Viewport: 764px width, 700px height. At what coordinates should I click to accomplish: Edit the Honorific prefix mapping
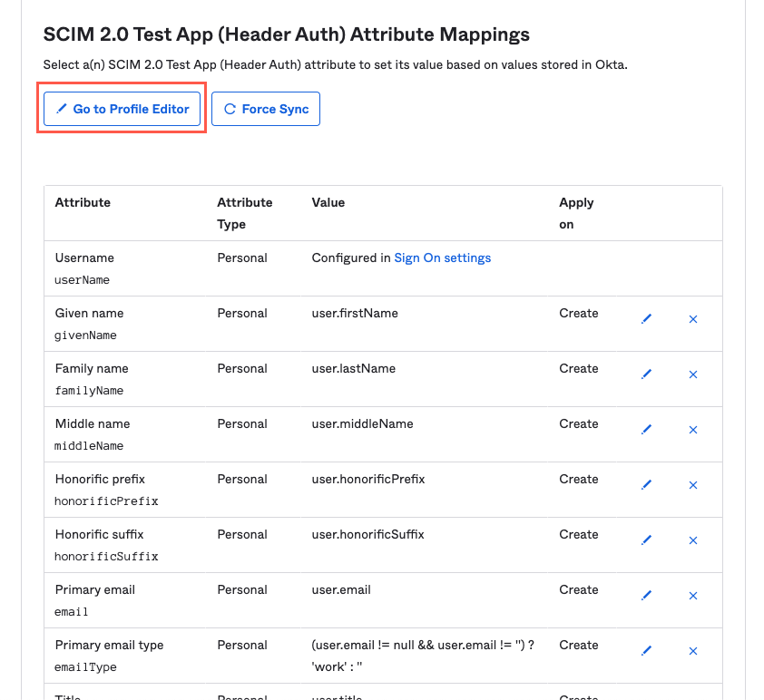647,485
